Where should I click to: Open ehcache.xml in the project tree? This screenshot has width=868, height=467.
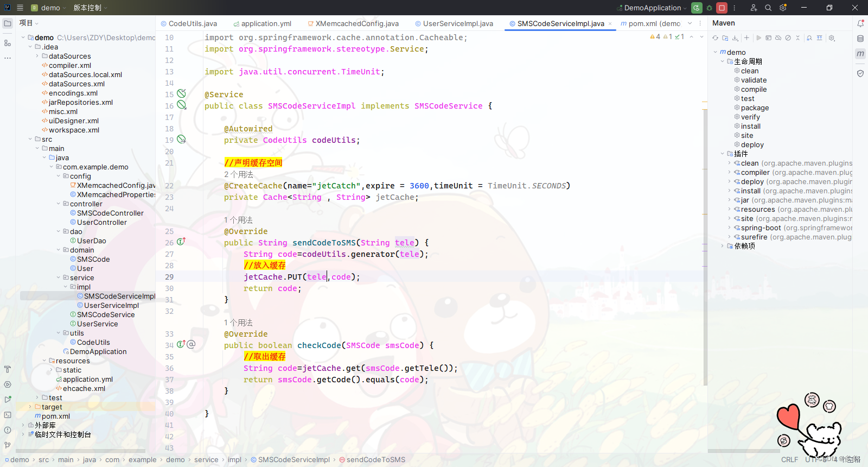[84, 388]
